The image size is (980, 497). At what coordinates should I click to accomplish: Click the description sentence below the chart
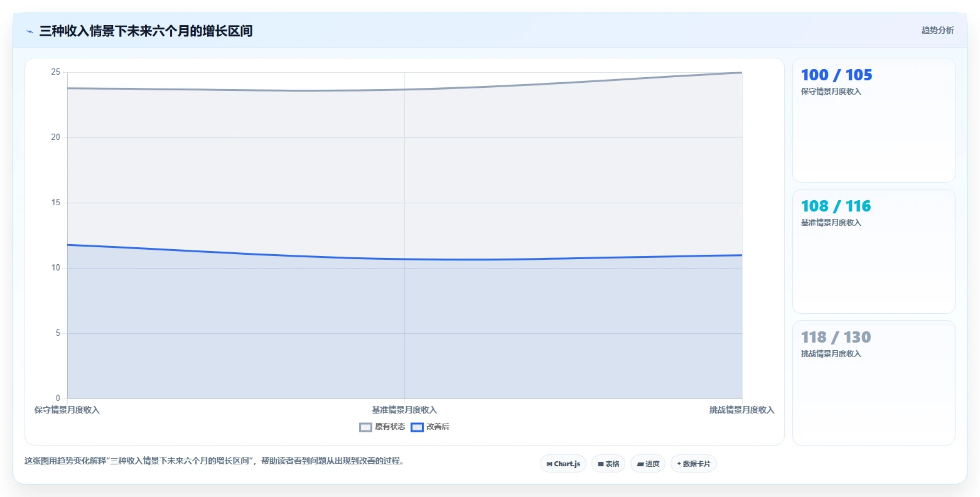pyautogui.click(x=216, y=461)
